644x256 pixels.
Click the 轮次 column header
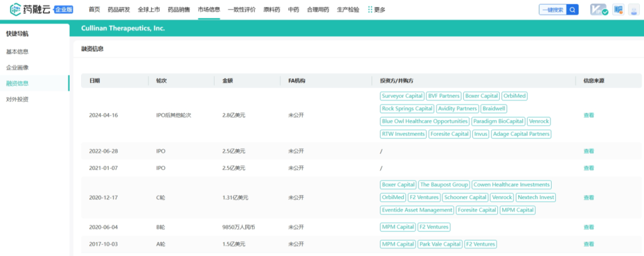[x=162, y=81]
